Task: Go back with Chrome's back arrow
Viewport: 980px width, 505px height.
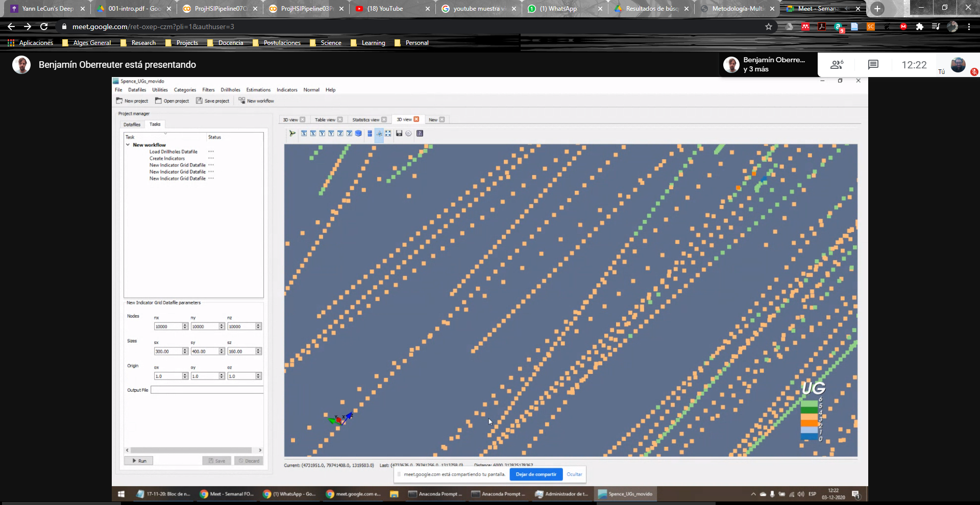Action: pos(11,27)
